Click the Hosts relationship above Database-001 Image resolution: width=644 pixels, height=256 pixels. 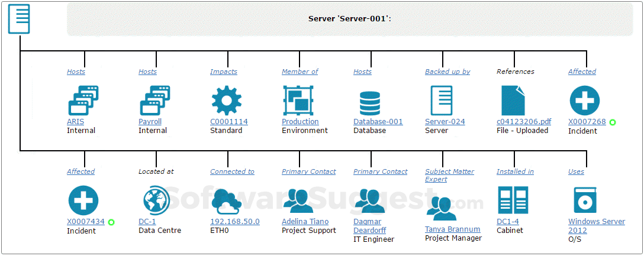pos(362,72)
